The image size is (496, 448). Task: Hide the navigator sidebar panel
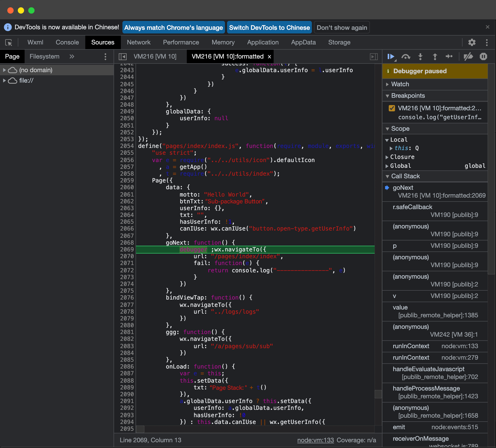pos(122,56)
